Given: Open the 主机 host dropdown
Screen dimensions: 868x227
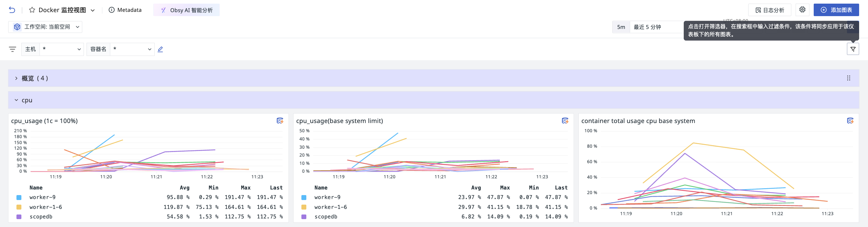Looking at the screenshot, I should click(x=61, y=49).
